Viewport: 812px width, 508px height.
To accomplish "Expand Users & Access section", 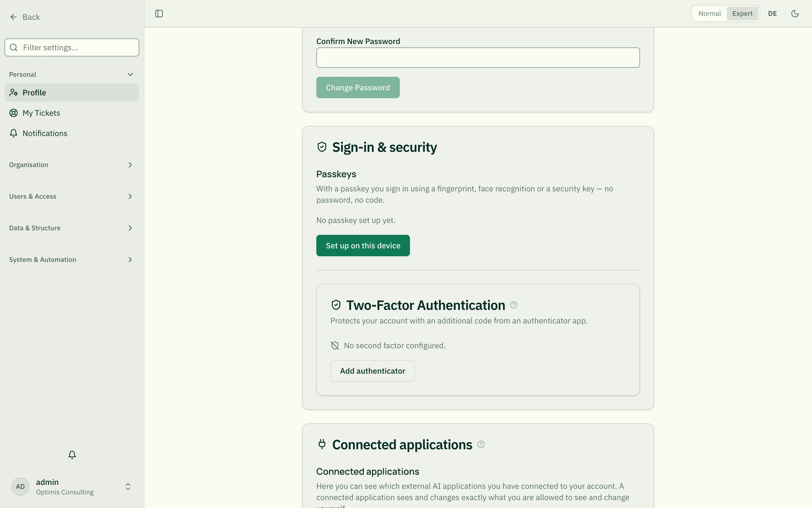I will tap(72, 196).
